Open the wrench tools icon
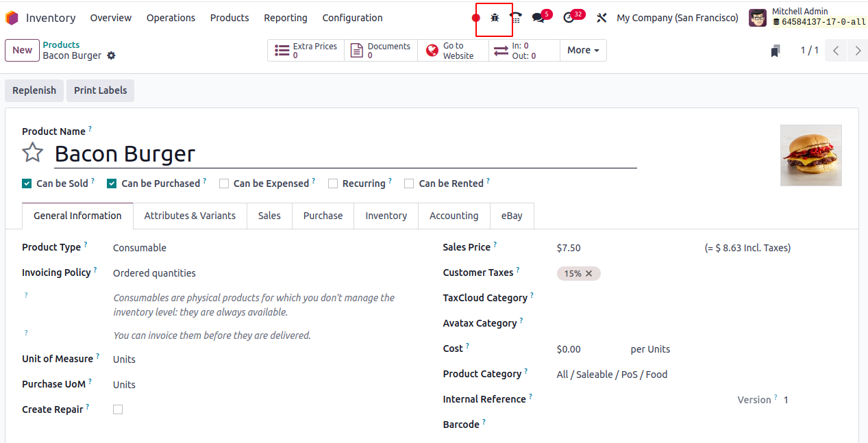868x443 pixels. [602, 18]
